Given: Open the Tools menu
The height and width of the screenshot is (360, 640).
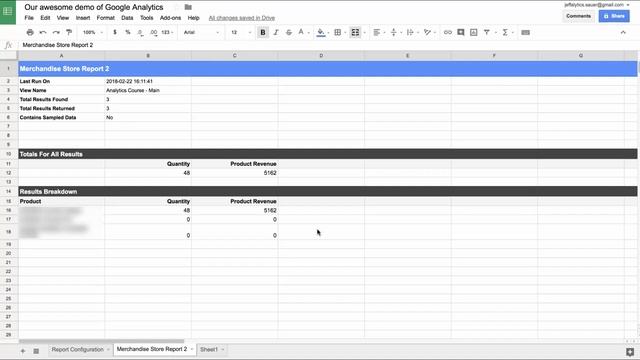Looking at the screenshot, I should (147, 18).
